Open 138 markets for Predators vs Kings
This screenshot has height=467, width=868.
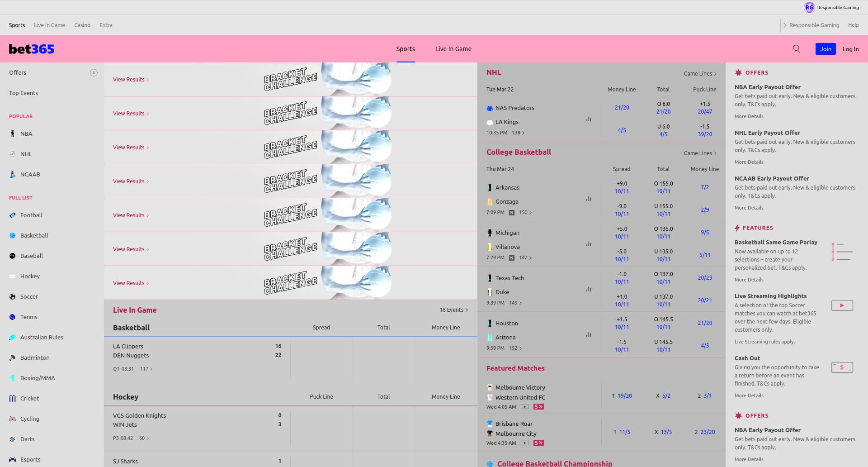[518, 133]
